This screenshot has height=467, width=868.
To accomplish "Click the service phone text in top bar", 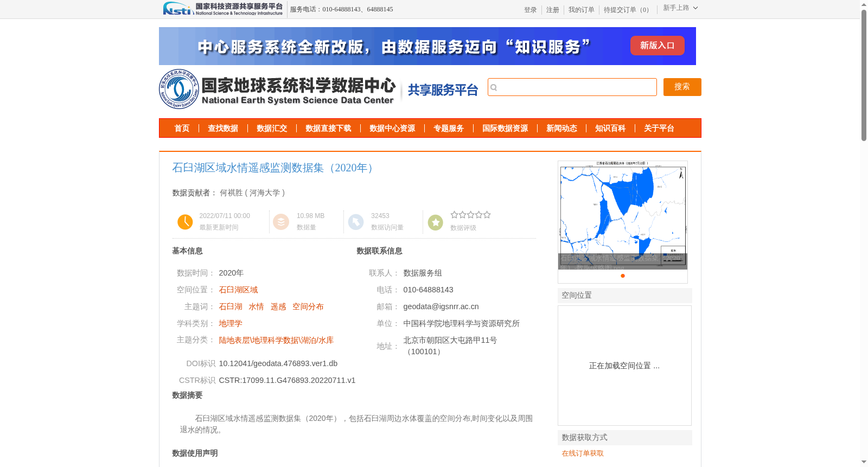I will (341, 9).
